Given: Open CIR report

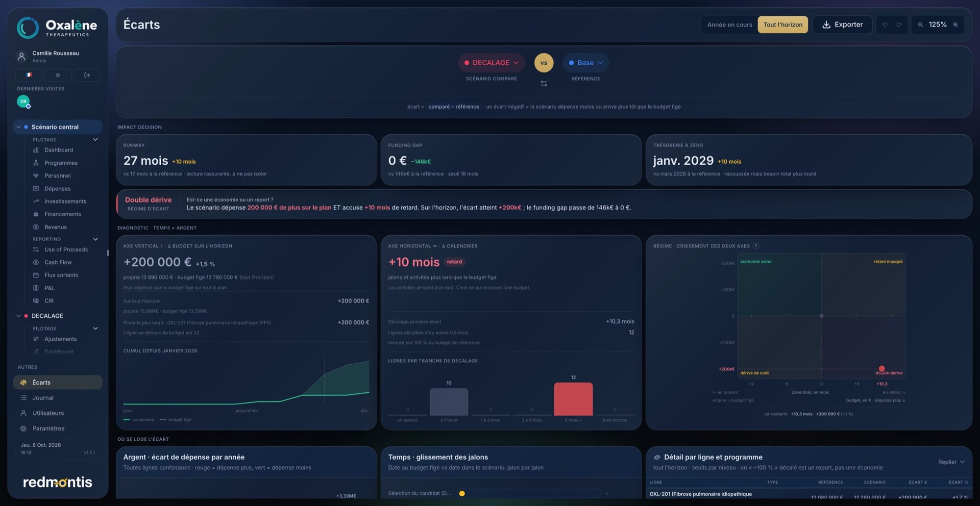Looking at the screenshot, I should click(49, 301).
